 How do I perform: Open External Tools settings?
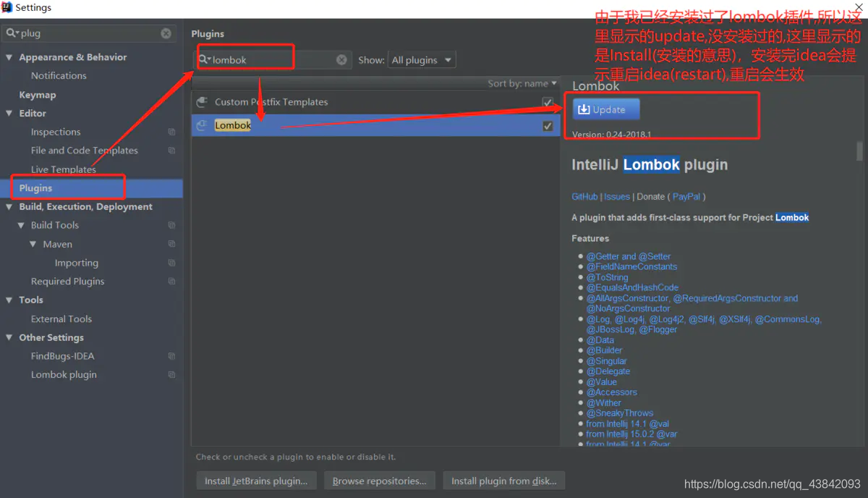pyautogui.click(x=61, y=318)
